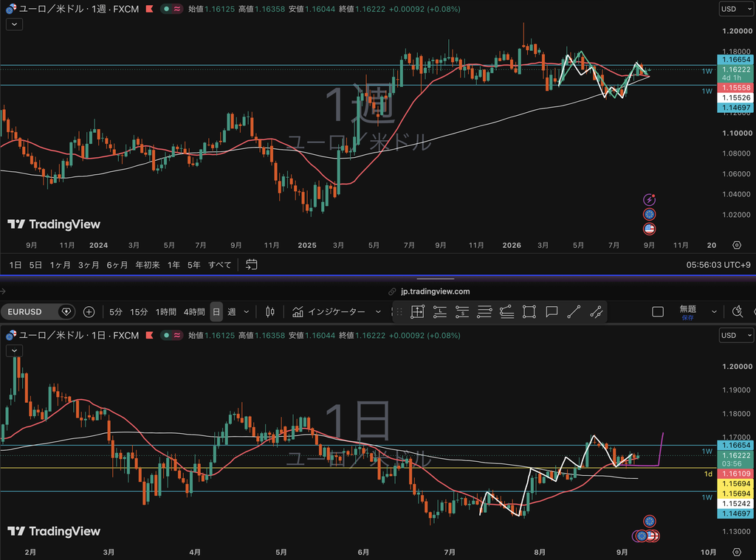The width and height of the screenshot is (756, 560).
Task: Toggle the indicator status pill on the weekly chart
Action: click(171, 9)
